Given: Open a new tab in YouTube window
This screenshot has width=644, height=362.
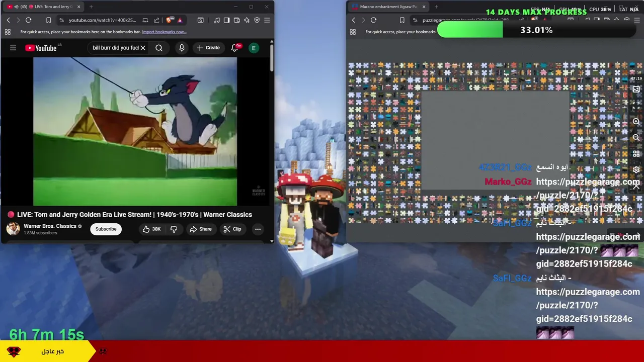Looking at the screenshot, I should pos(91,7).
